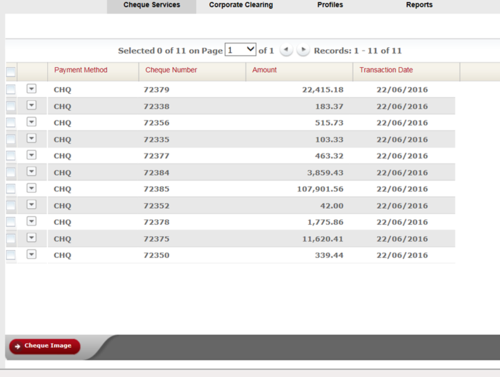Screen dimensions: 500x377
Task: Click cheque number 72338
Action: click(x=156, y=106)
